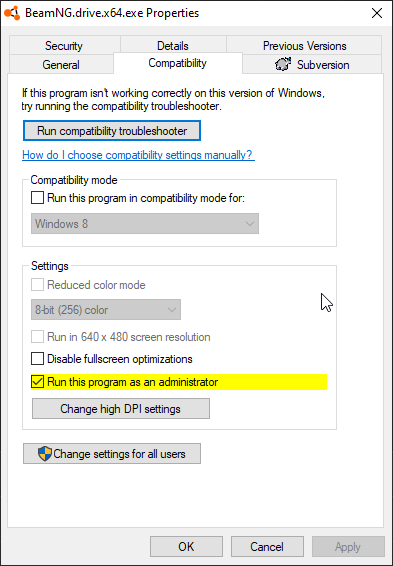Expand the 8-bit (256) color dropdown
This screenshot has height=566, width=393.
point(106,310)
